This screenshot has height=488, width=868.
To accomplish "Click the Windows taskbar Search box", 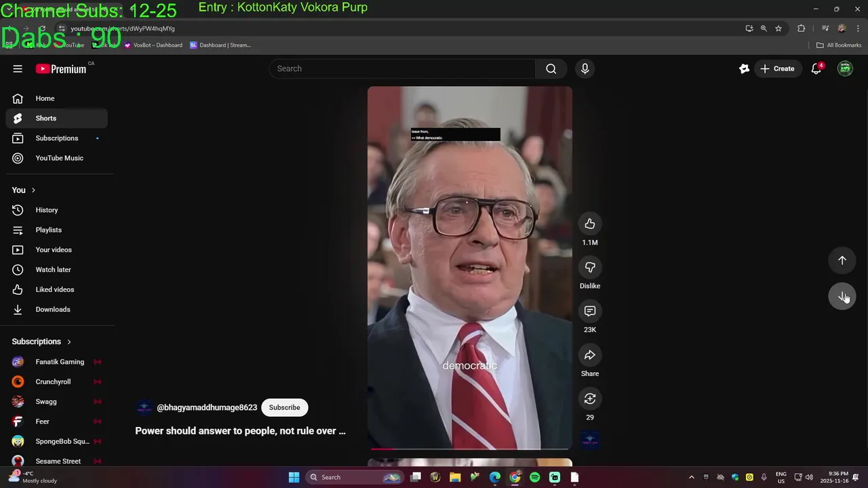I will (355, 477).
